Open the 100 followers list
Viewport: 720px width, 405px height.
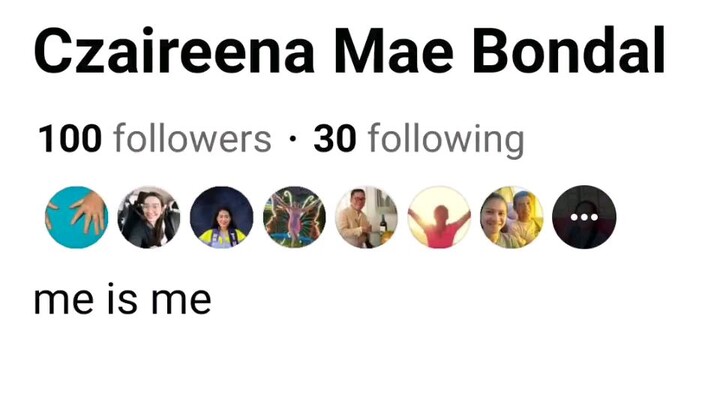click(x=155, y=139)
